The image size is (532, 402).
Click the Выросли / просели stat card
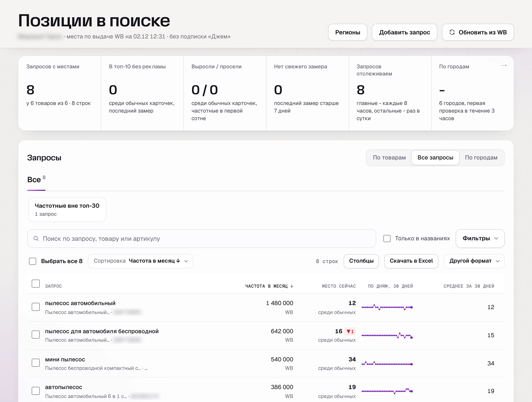coord(225,93)
